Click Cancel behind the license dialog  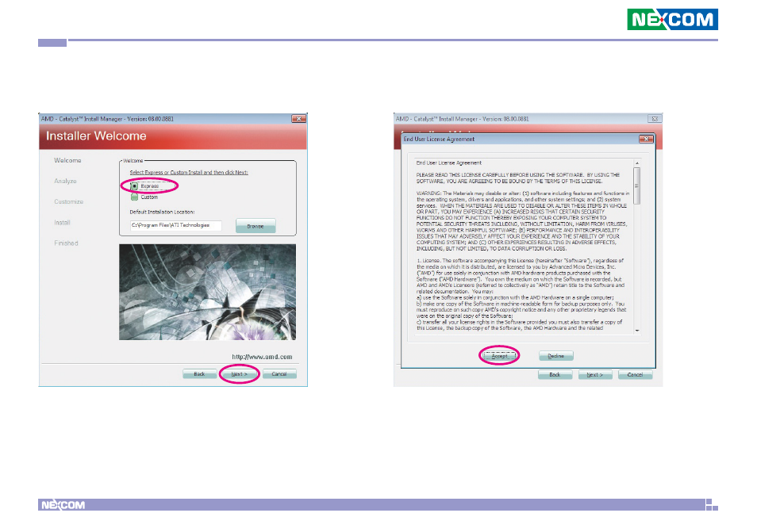pyautogui.click(x=635, y=375)
